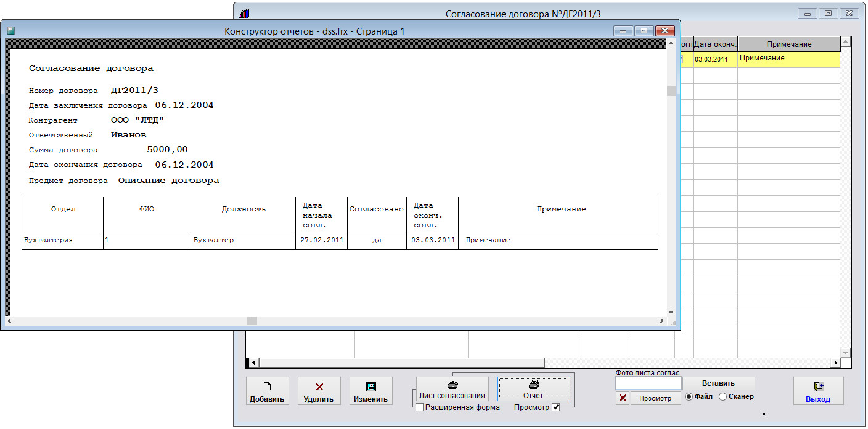This screenshot has width=868, height=429.
Task: Clear the photo with the red X button
Action: 623,398
